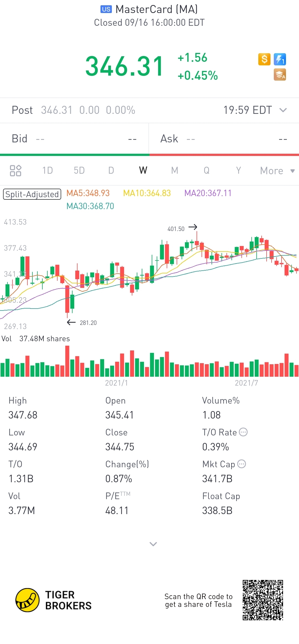
Task: Tap the Open value 345.41
Action: [x=119, y=415]
